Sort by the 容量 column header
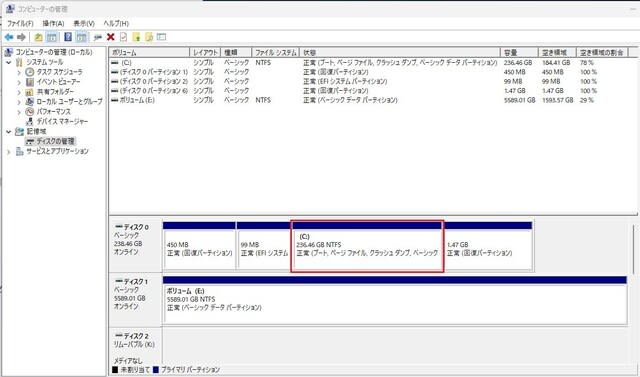The image size is (640, 377). click(519, 52)
